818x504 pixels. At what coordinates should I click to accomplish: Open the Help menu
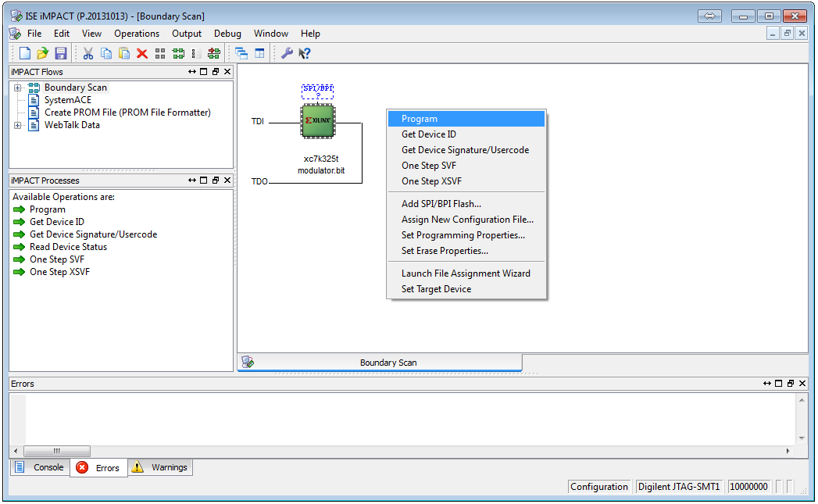[x=310, y=34]
